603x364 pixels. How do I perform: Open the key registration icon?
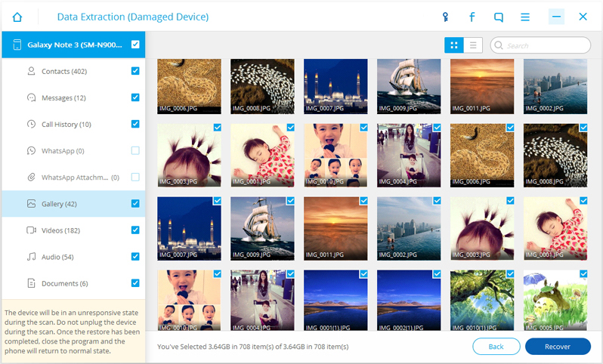(x=445, y=16)
